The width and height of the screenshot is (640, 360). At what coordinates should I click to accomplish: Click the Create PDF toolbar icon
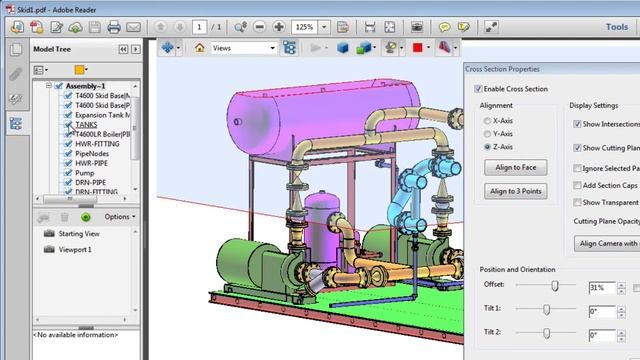(x=36, y=27)
